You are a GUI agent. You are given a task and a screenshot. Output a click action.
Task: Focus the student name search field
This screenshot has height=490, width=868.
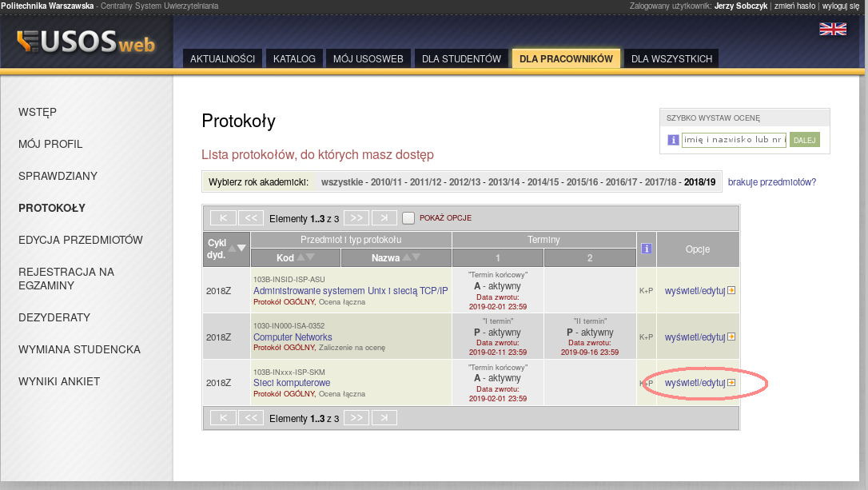pyautogui.click(x=734, y=140)
